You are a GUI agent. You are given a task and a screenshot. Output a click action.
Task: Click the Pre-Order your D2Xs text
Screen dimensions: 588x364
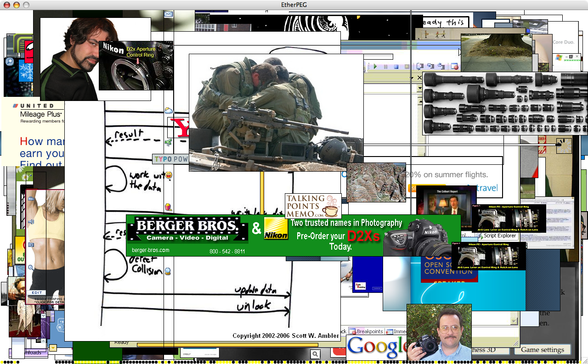pos(338,236)
